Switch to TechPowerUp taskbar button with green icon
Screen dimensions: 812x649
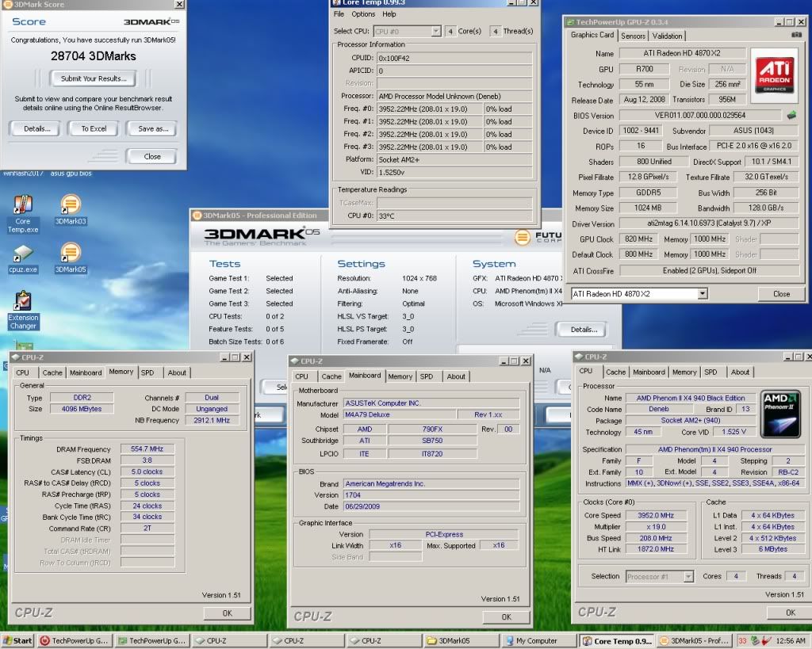pyautogui.click(x=151, y=641)
